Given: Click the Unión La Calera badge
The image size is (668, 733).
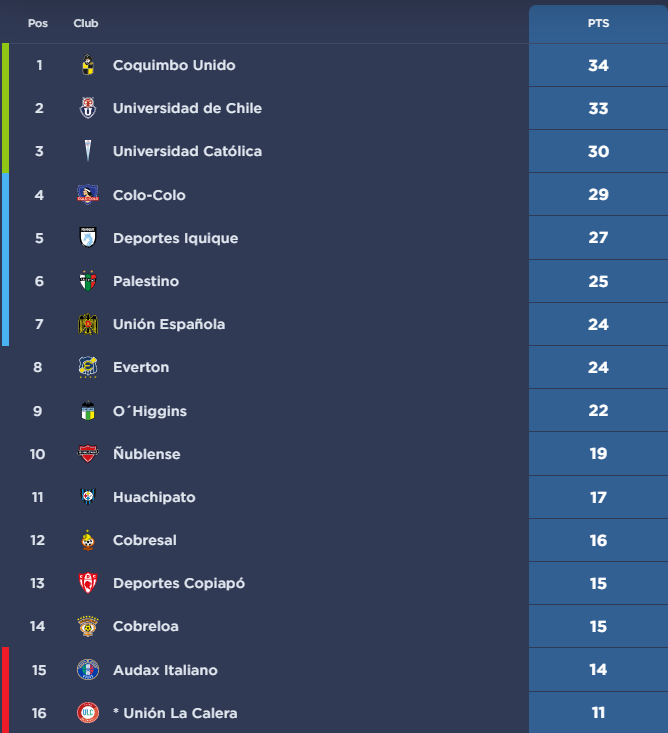Looking at the screenshot, I should tap(88, 713).
